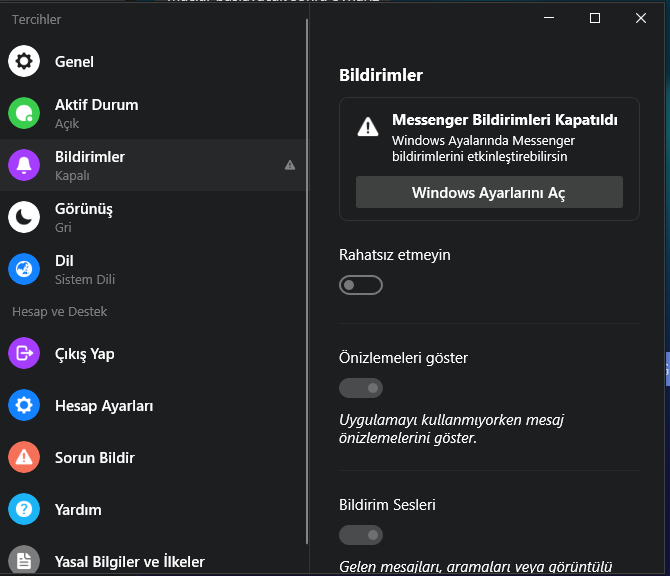Open the Yardım help entry
The height and width of the screenshot is (576, 670).
(153, 509)
